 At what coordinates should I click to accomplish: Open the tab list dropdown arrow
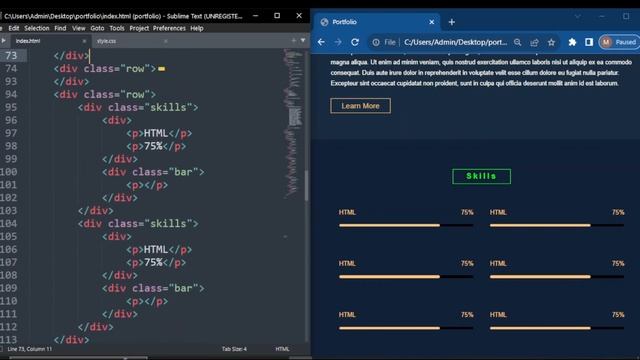pos(303,40)
